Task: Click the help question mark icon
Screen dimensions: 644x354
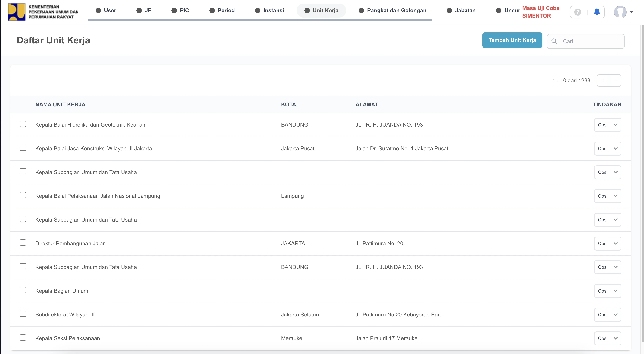Action: [578, 12]
